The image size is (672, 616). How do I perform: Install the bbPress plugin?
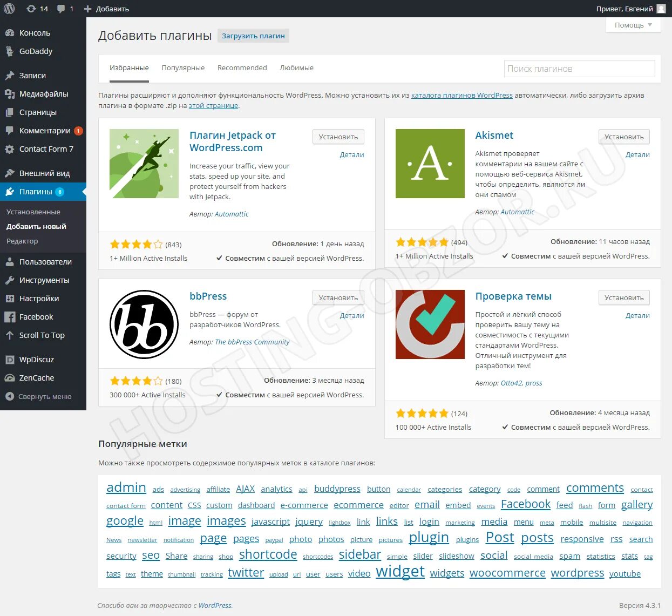click(338, 297)
